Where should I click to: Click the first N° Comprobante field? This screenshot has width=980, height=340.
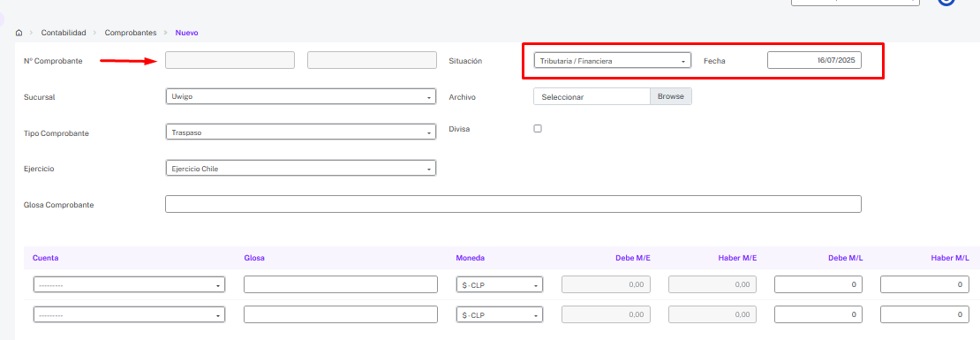tap(230, 60)
